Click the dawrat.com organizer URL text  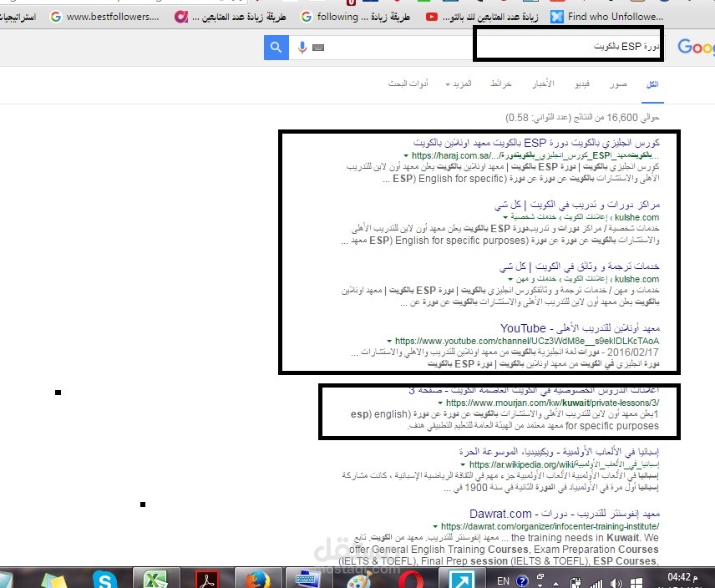(x=550, y=526)
